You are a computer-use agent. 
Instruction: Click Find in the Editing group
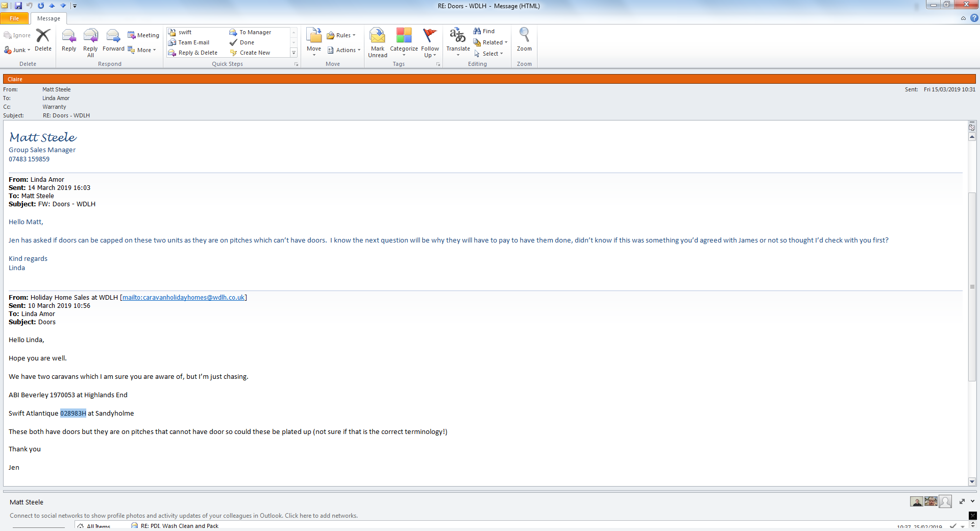pos(484,31)
